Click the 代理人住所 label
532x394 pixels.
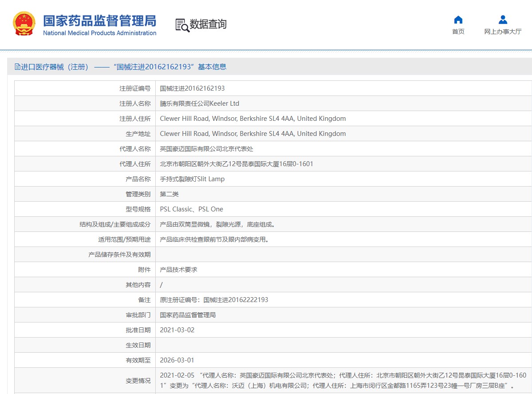[135, 164]
